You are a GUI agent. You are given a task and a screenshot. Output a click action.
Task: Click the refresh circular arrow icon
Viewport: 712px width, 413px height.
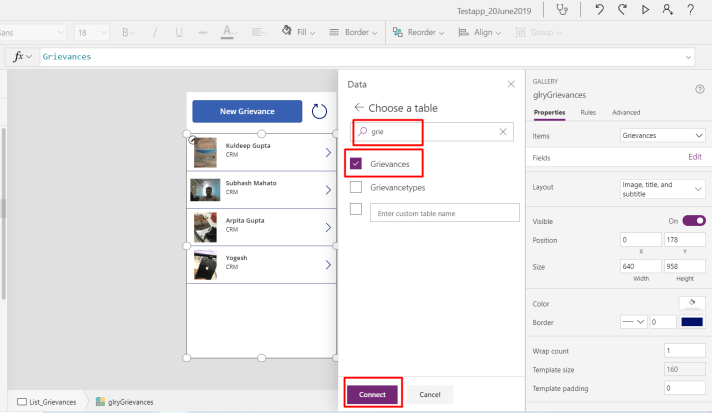point(320,111)
